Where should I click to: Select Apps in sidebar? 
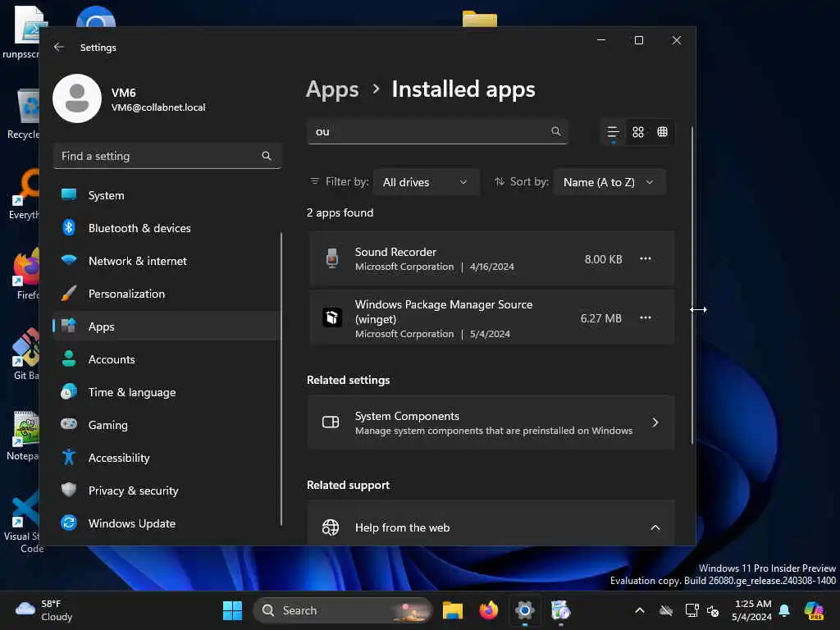(x=167, y=326)
